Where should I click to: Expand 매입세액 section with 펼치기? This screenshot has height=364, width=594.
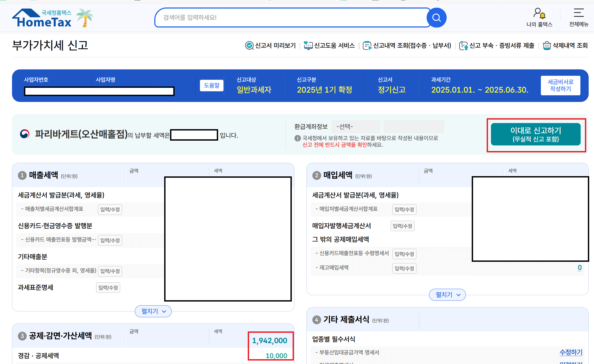pos(447,295)
